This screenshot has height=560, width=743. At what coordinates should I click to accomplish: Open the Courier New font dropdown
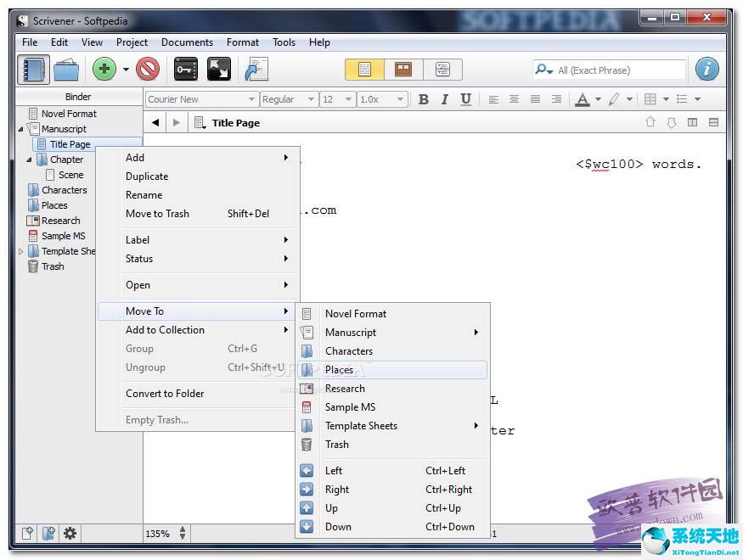tap(202, 99)
